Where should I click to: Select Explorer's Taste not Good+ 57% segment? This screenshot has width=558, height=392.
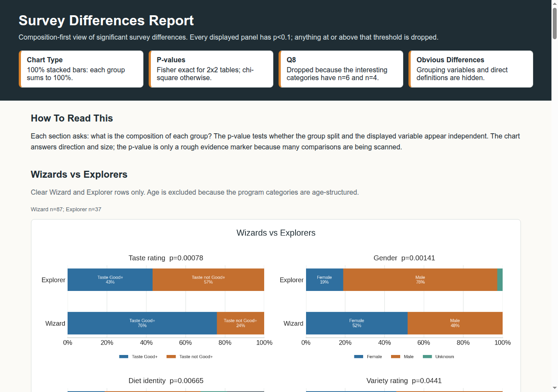coord(208,280)
